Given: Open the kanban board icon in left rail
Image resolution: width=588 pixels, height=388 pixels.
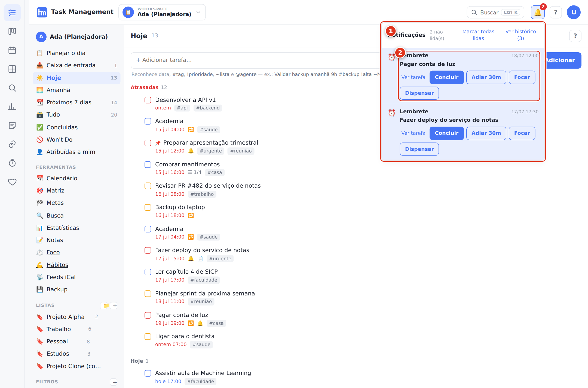Looking at the screenshot, I should (x=12, y=31).
